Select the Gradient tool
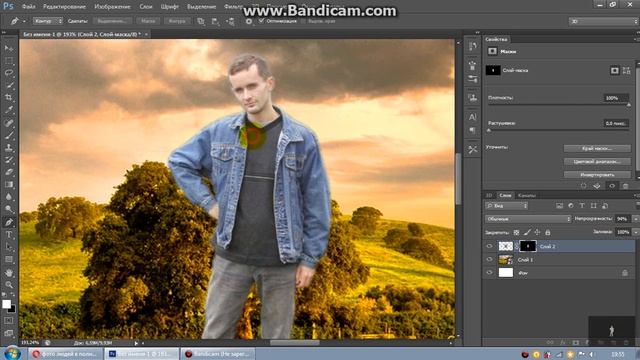The width and height of the screenshot is (640, 360). click(x=9, y=184)
